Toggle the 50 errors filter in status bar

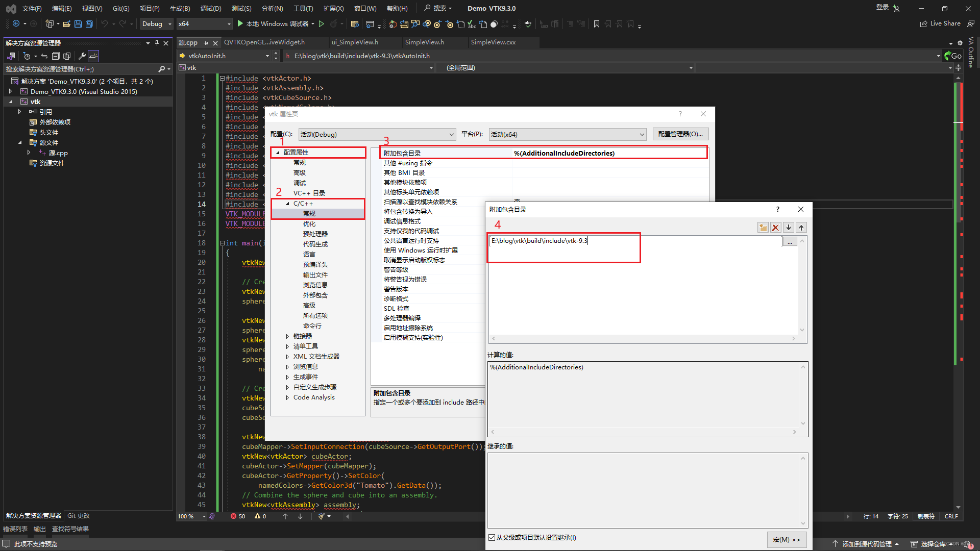click(237, 516)
